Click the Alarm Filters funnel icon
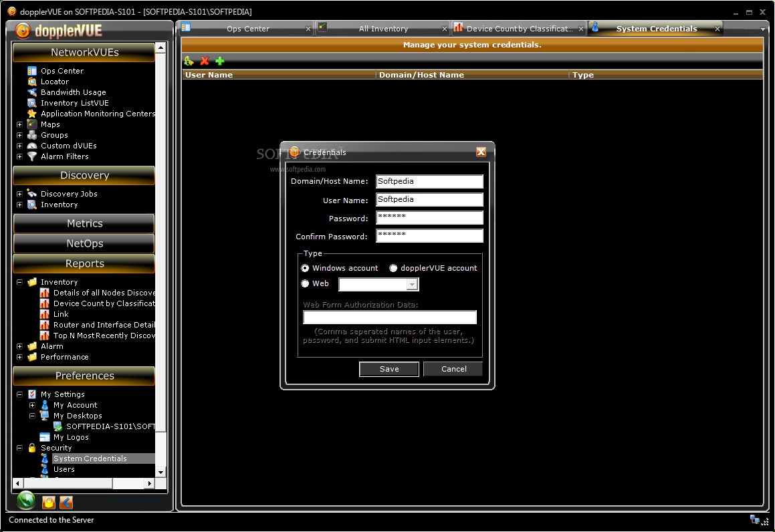The height and width of the screenshot is (532, 775). [x=32, y=156]
